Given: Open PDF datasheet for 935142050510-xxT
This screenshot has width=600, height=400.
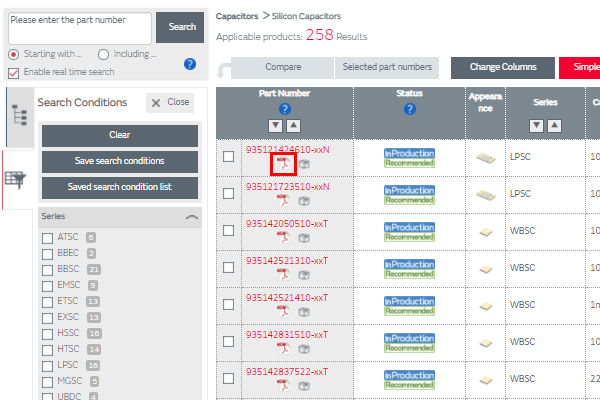Looking at the screenshot, I should coord(283,237).
